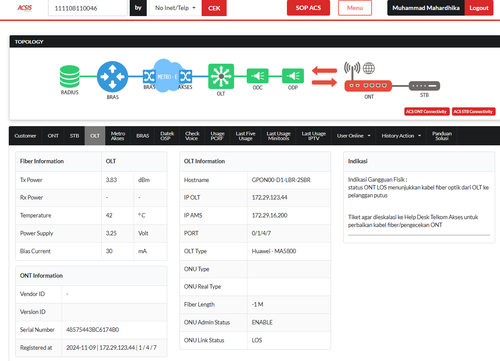Open the Panduan Solusi tab
500x361 pixels.
tap(442, 136)
